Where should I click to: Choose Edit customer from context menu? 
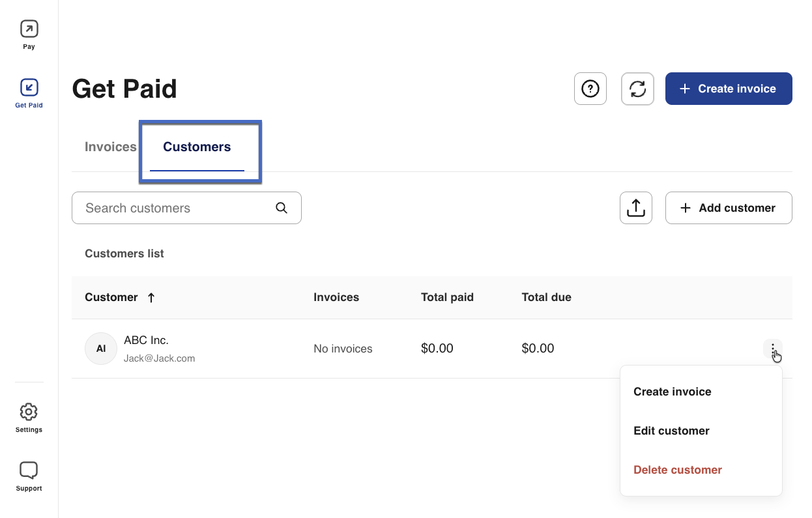point(671,431)
